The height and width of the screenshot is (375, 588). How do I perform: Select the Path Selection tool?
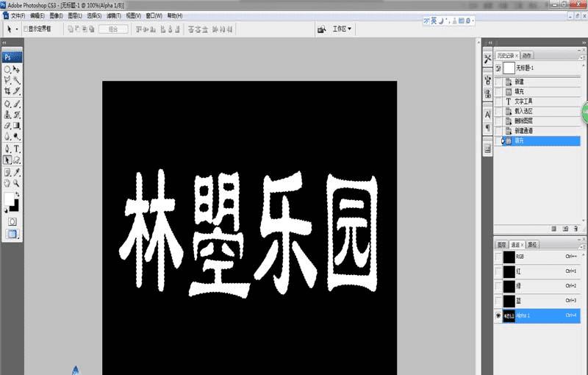(7, 160)
